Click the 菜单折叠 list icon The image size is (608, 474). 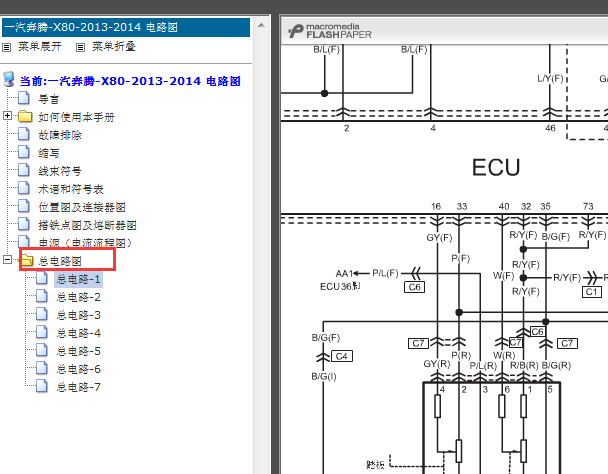coord(80,47)
